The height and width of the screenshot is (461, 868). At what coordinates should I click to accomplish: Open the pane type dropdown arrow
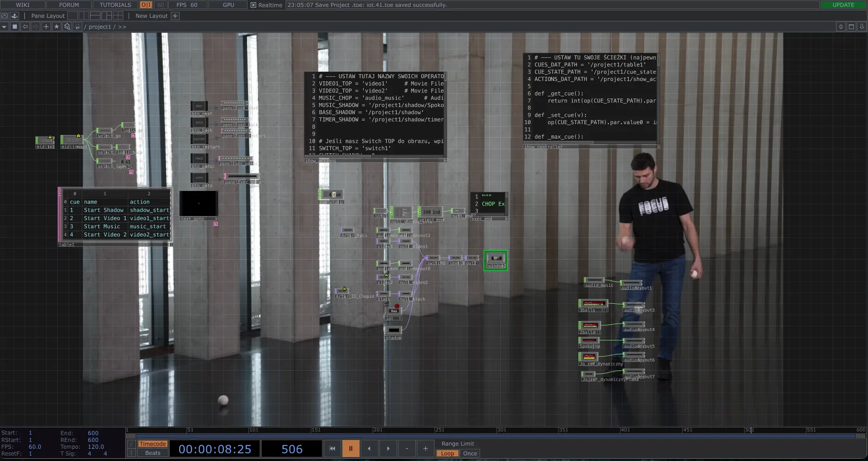pos(4,27)
